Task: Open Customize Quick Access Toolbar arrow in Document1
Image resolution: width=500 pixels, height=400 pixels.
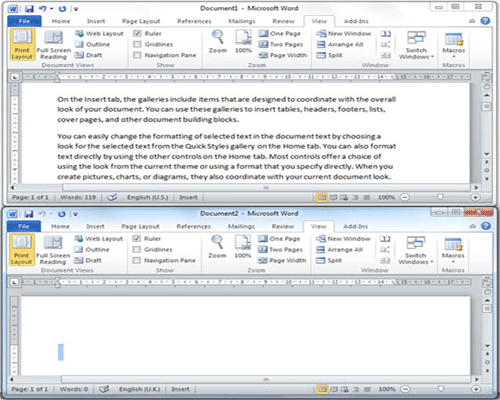Action: 76,9
